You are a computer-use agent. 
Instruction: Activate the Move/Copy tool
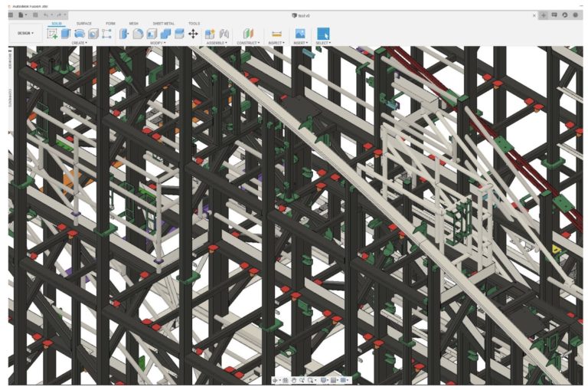coord(193,34)
